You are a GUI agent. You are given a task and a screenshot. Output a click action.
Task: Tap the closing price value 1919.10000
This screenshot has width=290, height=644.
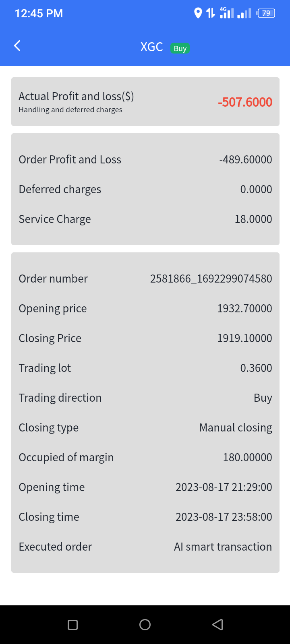pyautogui.click(x=244, y=338)
